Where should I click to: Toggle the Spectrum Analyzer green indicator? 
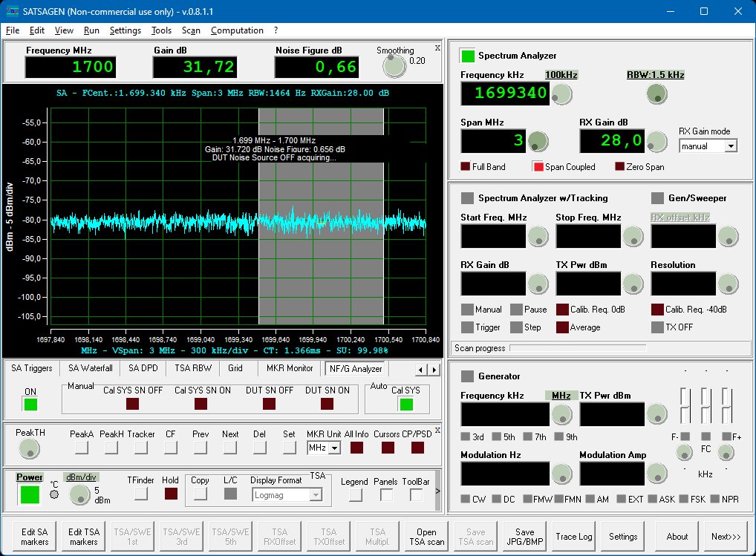(468, 56)
